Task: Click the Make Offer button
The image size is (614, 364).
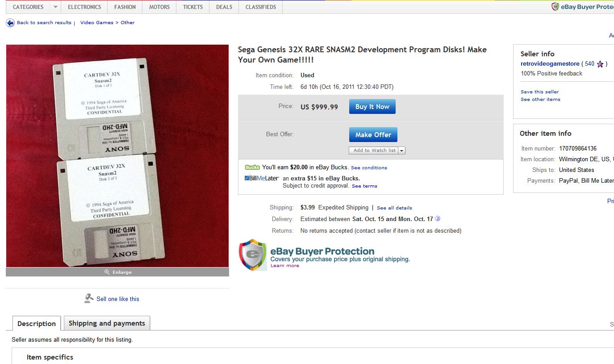Action: coord(373,134)
